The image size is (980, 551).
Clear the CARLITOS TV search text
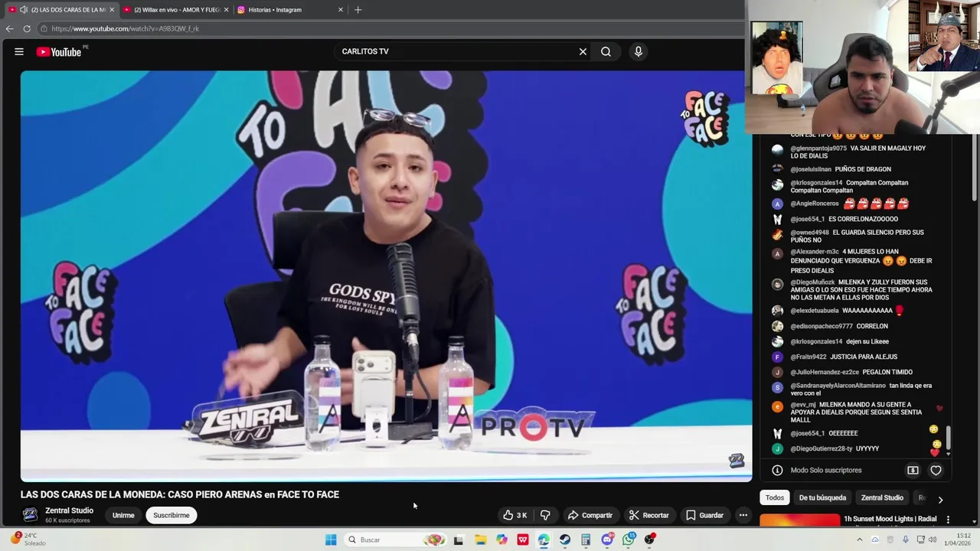tap(583, 51)
